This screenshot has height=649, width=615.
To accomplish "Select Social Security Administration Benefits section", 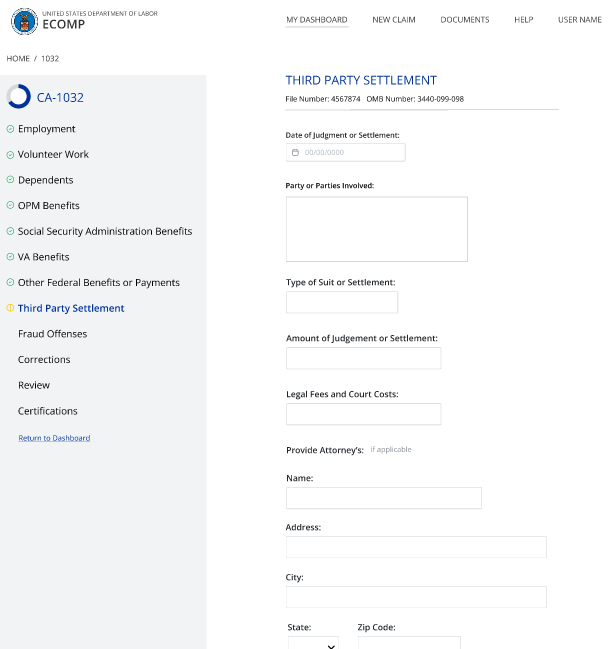I will tap(105, 231).
